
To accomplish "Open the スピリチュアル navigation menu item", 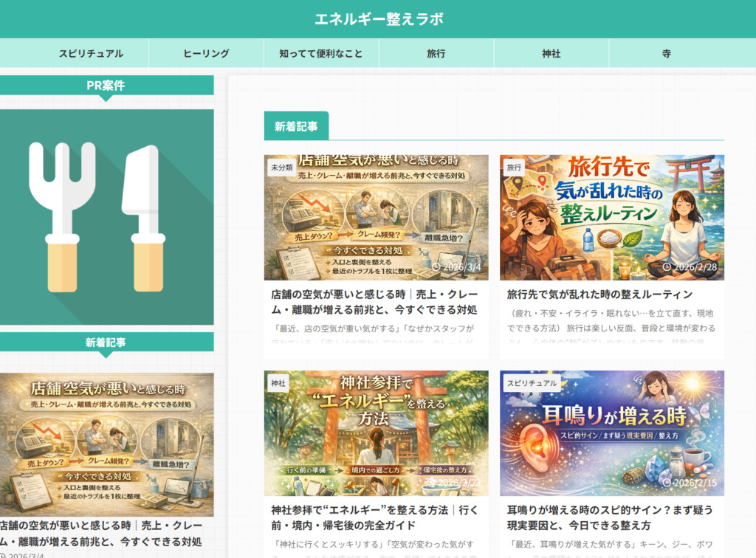I will pyautogui.click(x=91, y=54).
